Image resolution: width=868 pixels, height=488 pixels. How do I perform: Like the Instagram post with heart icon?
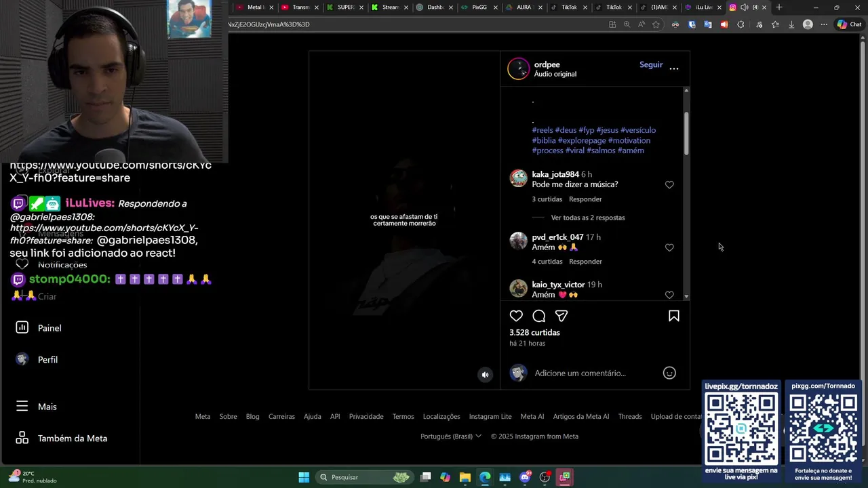pos(516,316)
